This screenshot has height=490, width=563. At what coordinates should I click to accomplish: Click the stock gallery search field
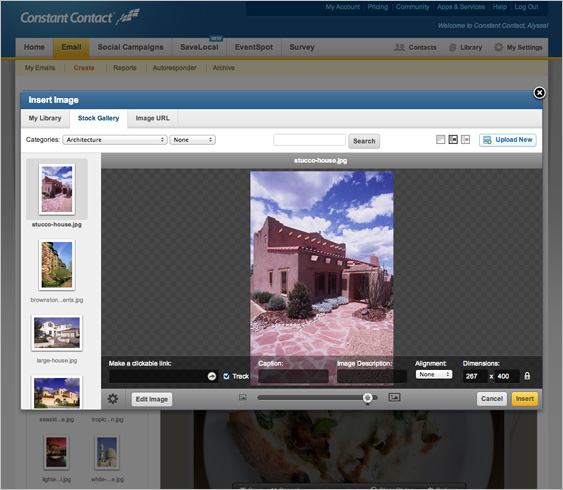tap(310, 140)
